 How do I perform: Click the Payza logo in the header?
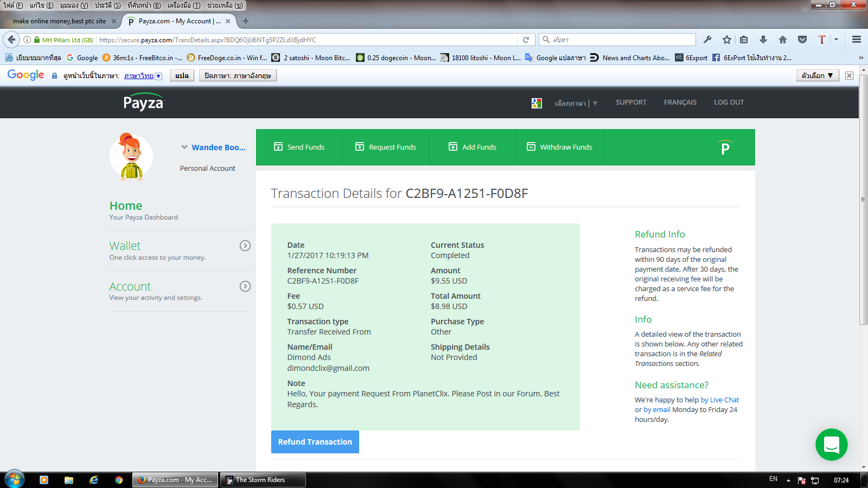(143, 102)
